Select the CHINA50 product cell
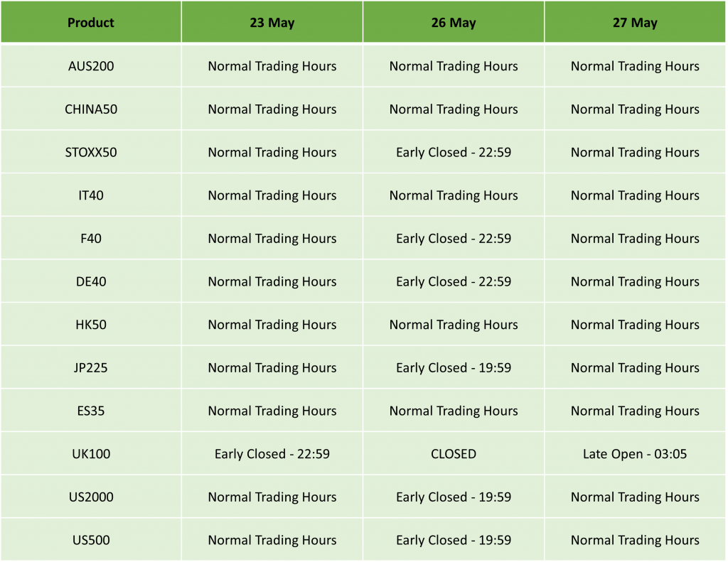The image size is (728, 562). click(91, 109)
